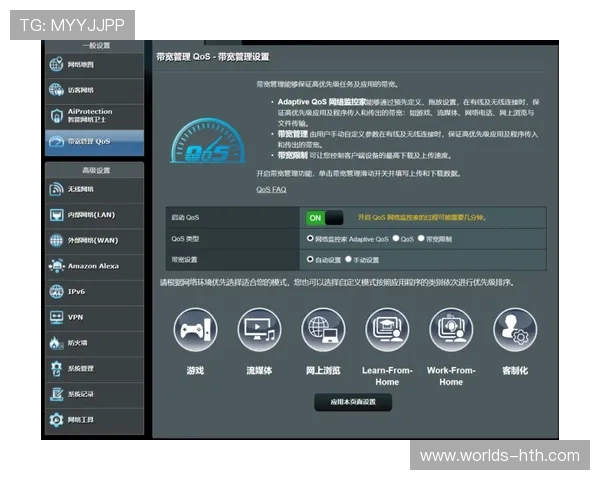Image resolution: width=600 pixels, height=480 pixels.
Task: Click the 带宽管理 QoS - 带宽管理设置 page title
Action: click(x=213, y=57)
